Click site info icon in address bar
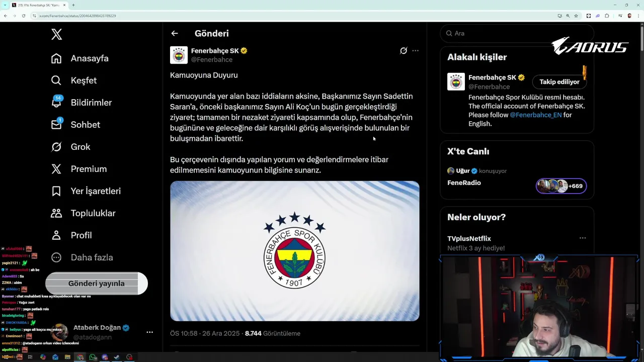Viewport: 644px width, 362px height. click(35, 16)
